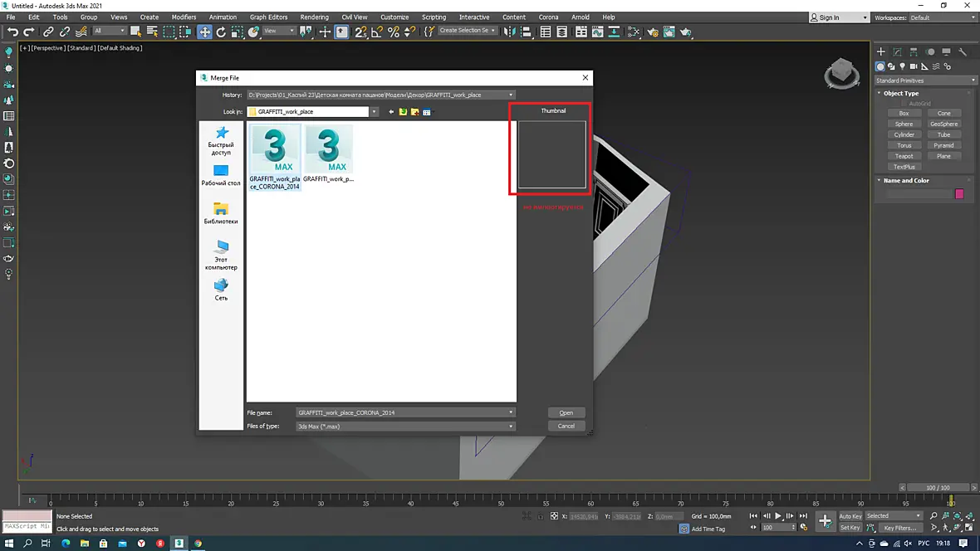Open Rendered Frame Window icon
980x551 pixels.
point(669,32)
